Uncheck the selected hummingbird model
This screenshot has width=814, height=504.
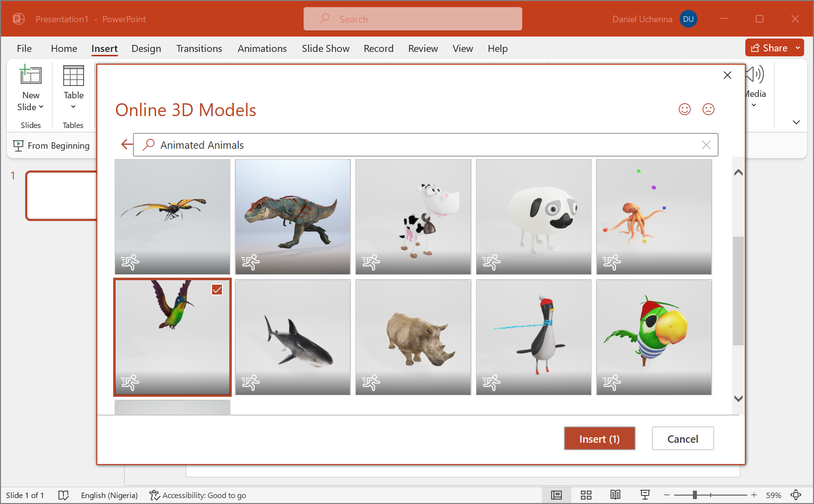[217, 290]
